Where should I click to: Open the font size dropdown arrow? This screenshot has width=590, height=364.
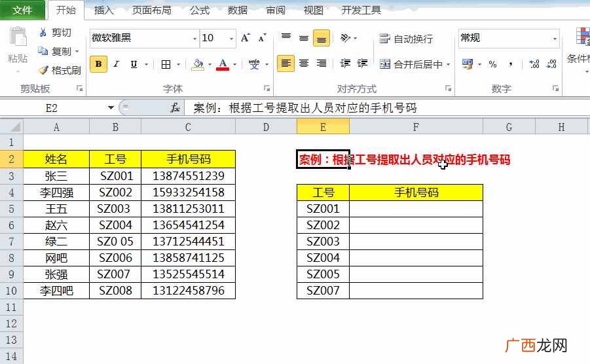click(x=231, y=39)
